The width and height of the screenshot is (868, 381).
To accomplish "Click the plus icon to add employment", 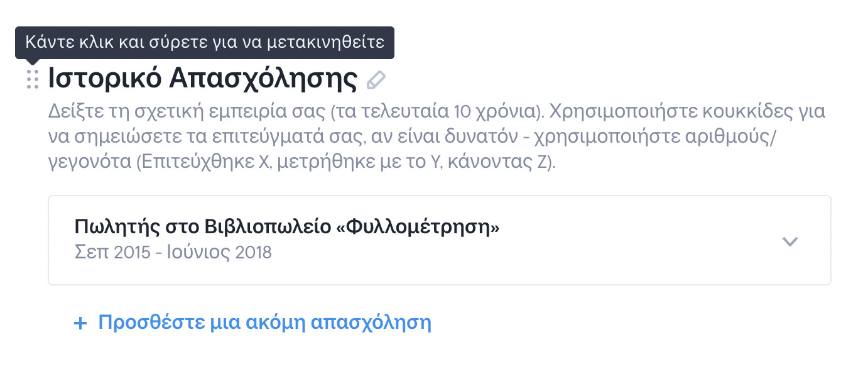I will [80, 323].
